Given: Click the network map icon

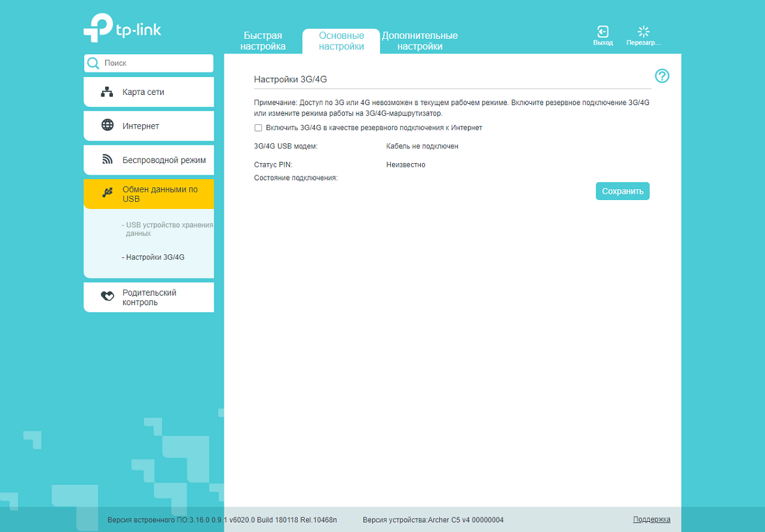Looking at the screenshot, I should click(107, 92).
